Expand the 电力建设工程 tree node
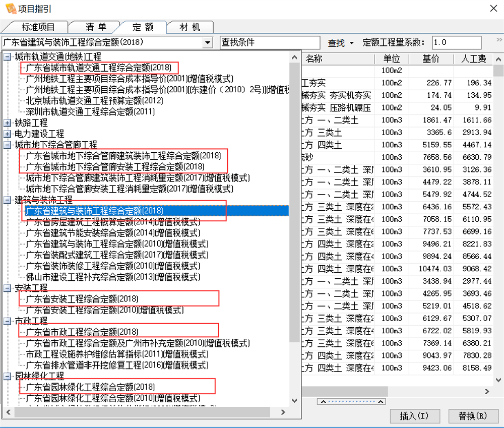 tap(8, 134)
